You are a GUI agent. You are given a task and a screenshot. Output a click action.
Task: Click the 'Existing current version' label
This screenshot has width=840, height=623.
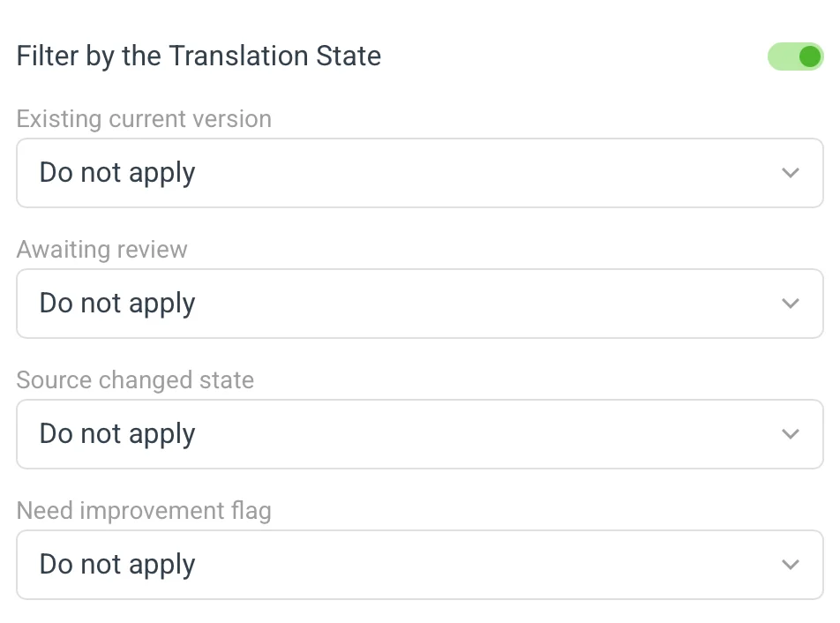[144, 119]
